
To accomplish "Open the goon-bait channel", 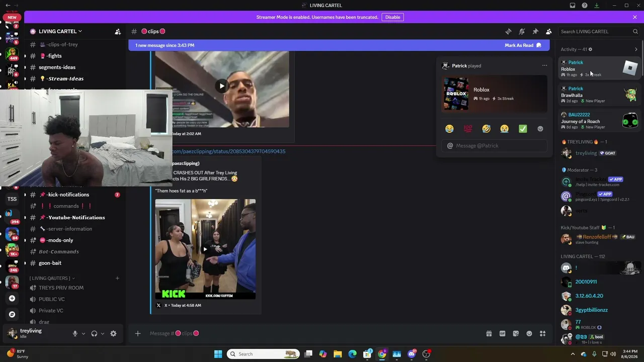I will click(75, 263).
